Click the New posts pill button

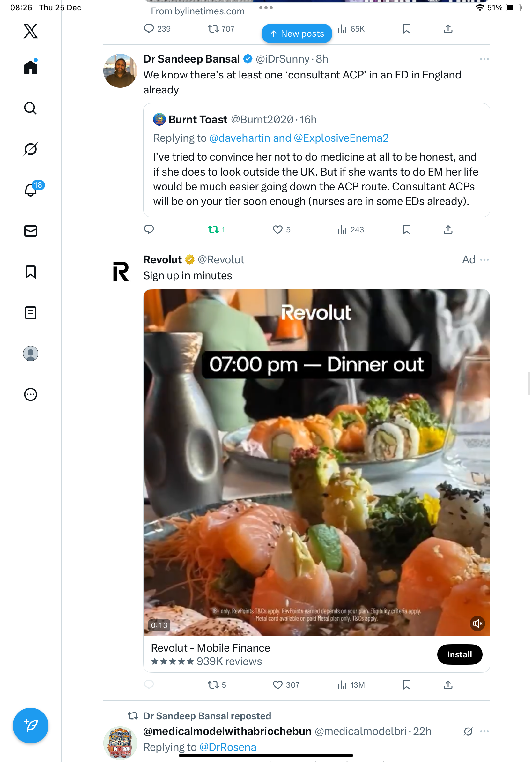[297, 34]
